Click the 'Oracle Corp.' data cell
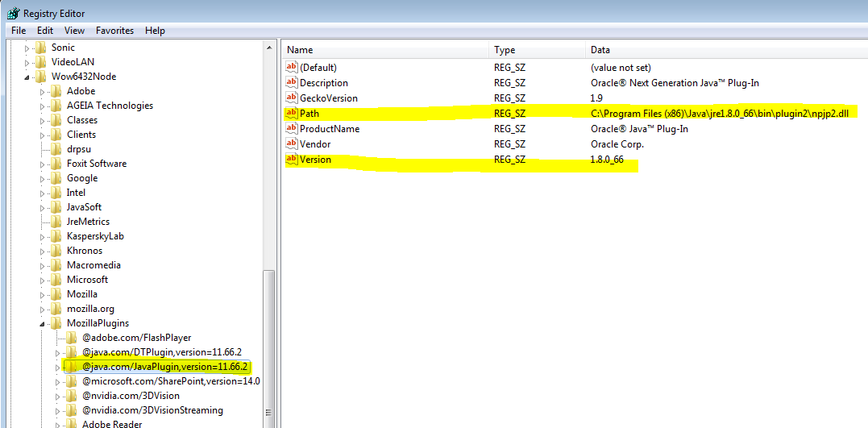This screenshot has height=428, width=868. [617, 144]
